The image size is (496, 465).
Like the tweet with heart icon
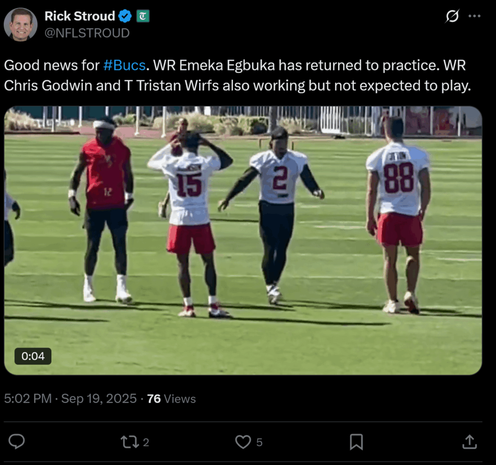[243, 442]
